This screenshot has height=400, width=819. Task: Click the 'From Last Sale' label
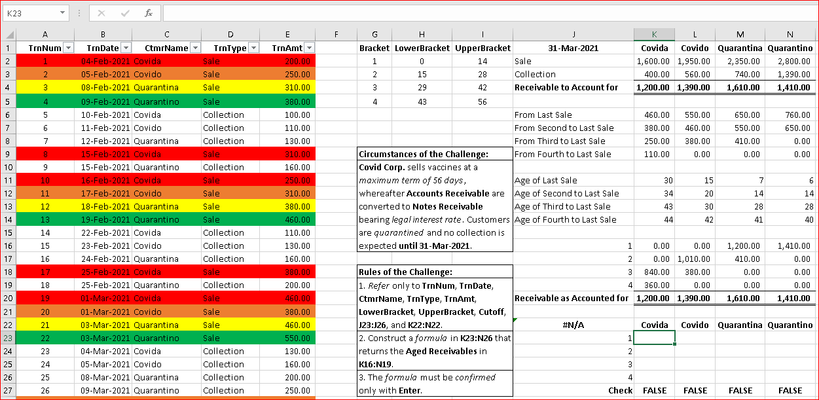[543, 114]
